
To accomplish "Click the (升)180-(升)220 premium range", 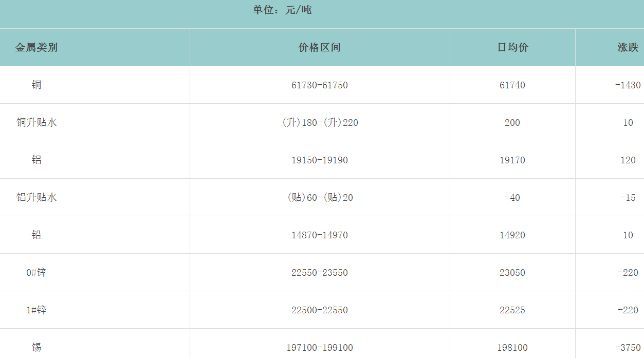I will (319, 123).
